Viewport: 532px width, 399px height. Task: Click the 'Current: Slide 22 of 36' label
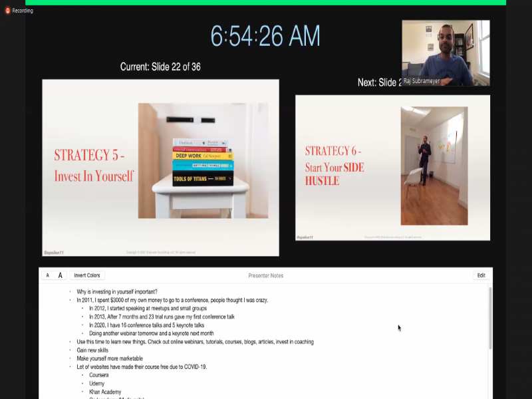[160, 66]
